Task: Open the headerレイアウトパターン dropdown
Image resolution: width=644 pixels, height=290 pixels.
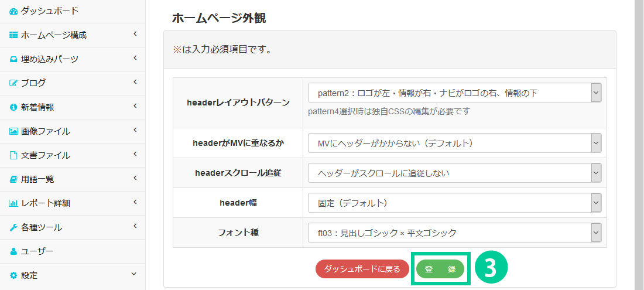Action: [x=454, y=93]
